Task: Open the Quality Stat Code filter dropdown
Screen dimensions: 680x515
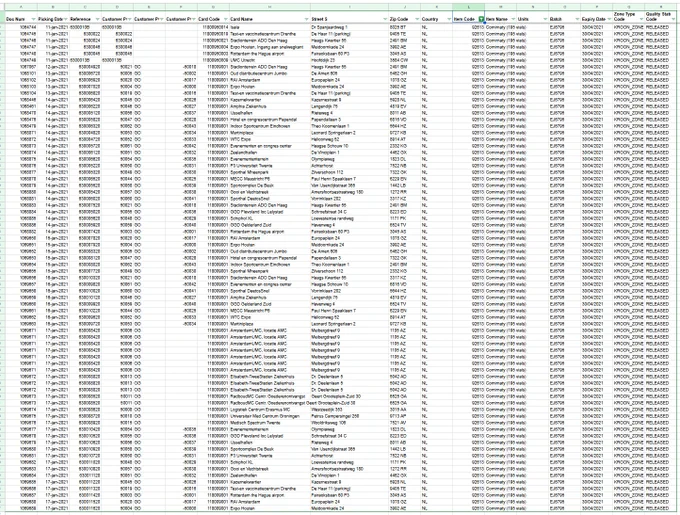Action: [673, 19]
